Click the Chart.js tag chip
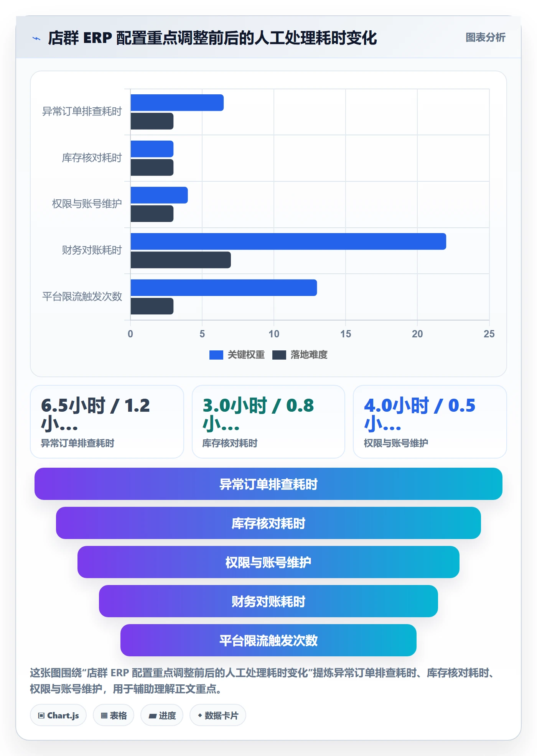 point(58,715)
